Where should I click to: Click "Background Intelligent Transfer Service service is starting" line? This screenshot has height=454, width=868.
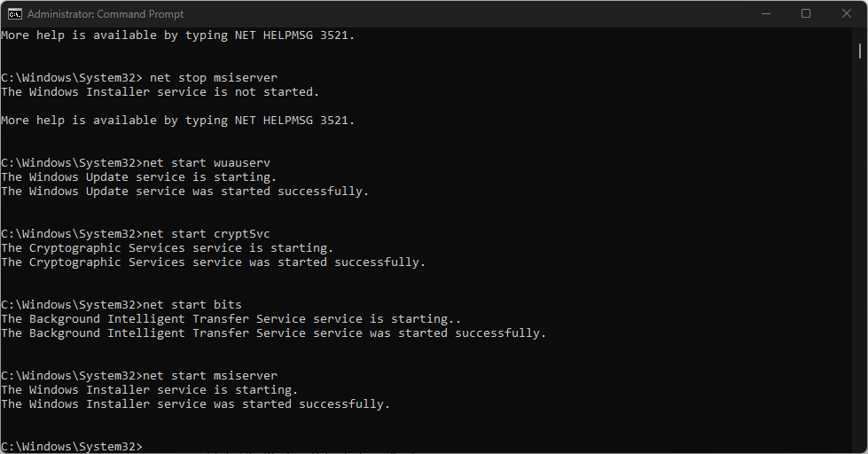click(231, 319)
